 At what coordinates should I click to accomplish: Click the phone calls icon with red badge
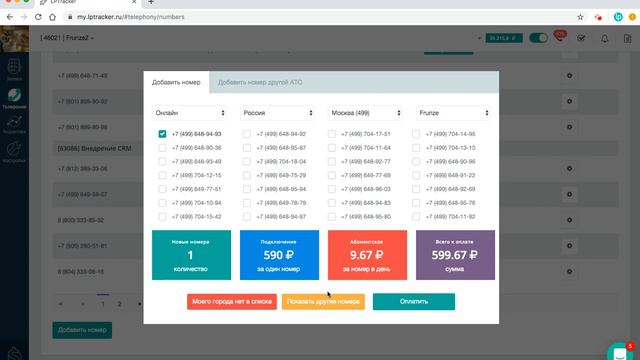coord(560,37)
